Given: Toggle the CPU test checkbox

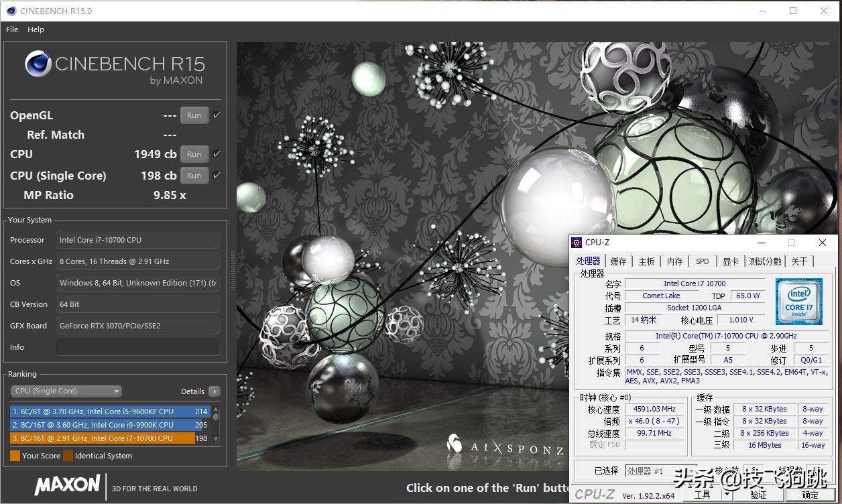Looking at the screenshot, I should point(217,154).
